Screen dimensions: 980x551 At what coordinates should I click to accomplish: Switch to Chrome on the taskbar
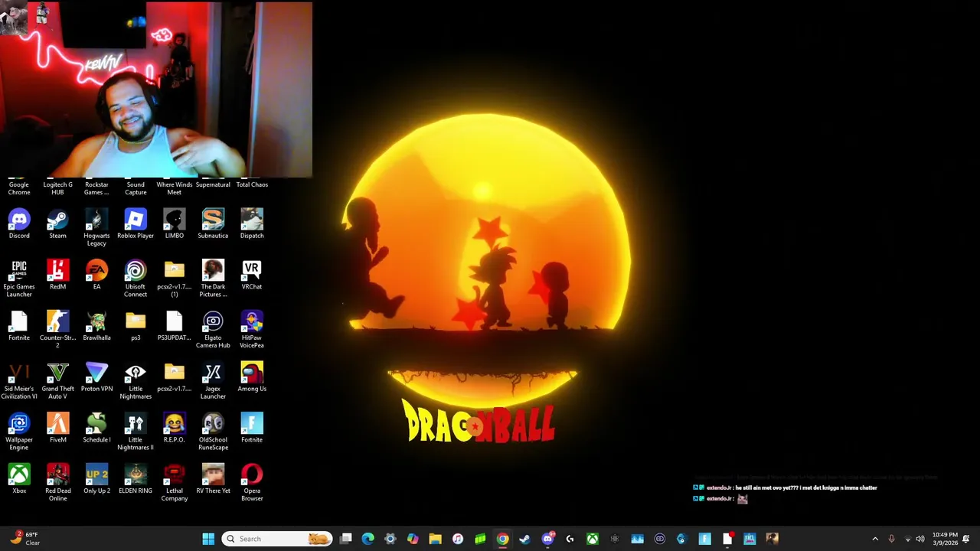click(502, 539)
